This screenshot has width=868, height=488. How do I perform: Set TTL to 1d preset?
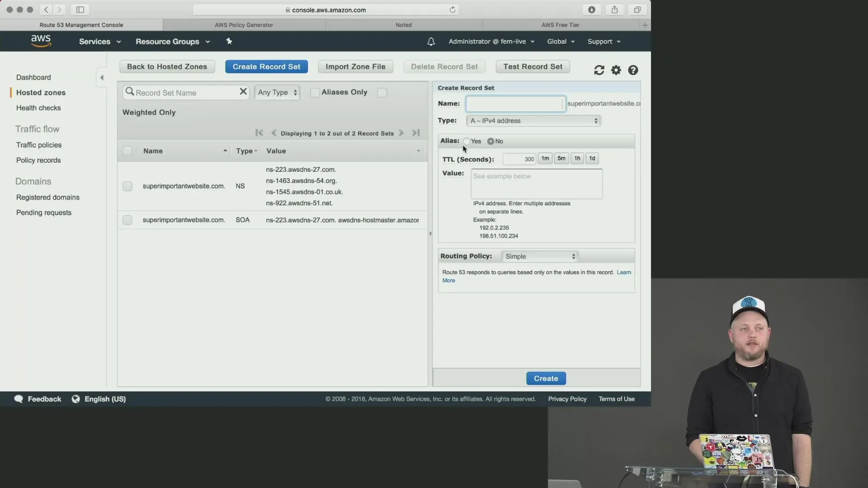[x=592, y=158]
